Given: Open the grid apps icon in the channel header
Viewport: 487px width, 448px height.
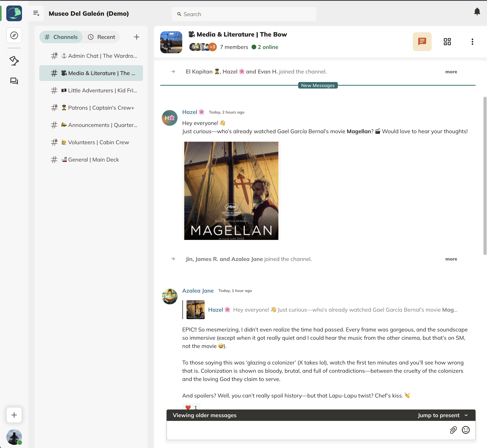Looking at the screenshot, I should (x=447, y=42).
